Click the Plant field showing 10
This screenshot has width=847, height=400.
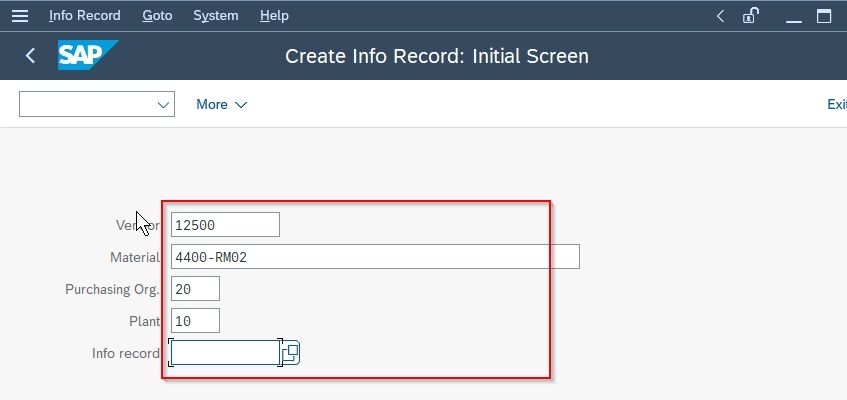tap(196, 321)
